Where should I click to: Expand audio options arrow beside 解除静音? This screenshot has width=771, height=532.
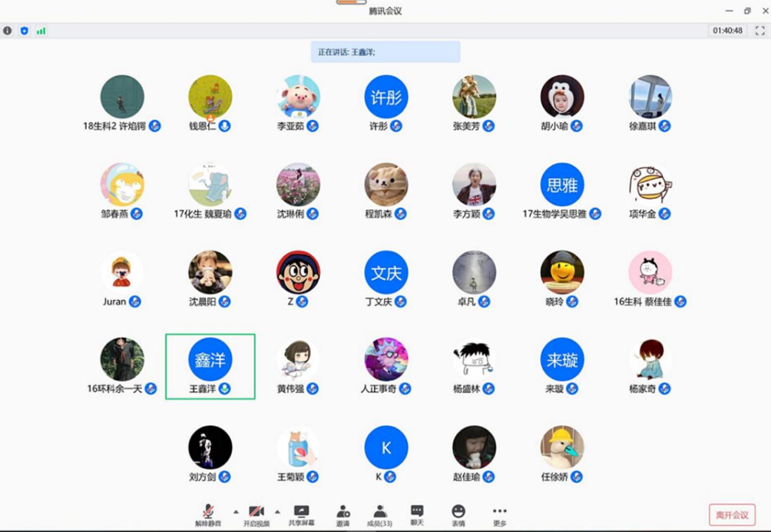[x=236, y=511]
